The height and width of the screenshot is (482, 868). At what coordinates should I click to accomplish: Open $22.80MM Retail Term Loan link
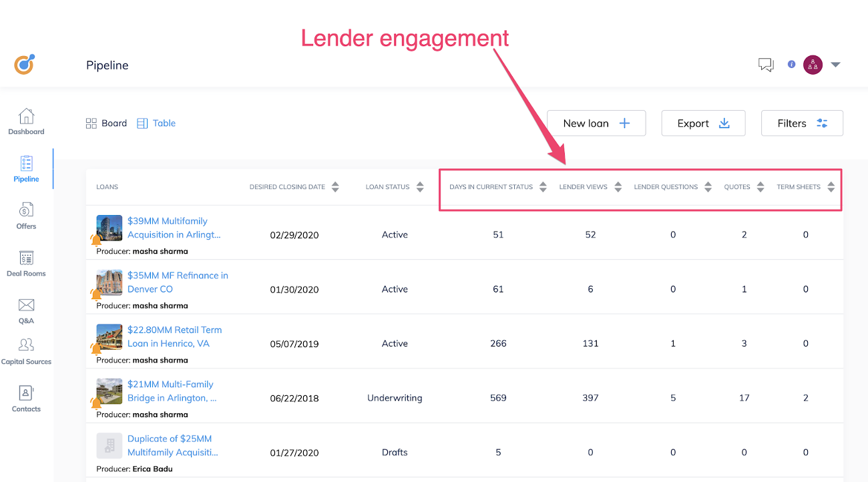(x=174, y=336)
